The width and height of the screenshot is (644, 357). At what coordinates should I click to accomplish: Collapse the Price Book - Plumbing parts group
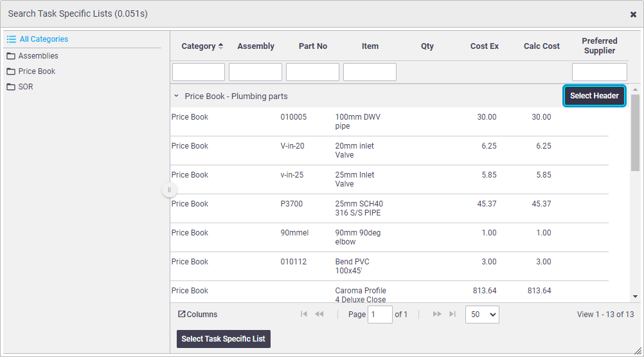click(176, 96)
